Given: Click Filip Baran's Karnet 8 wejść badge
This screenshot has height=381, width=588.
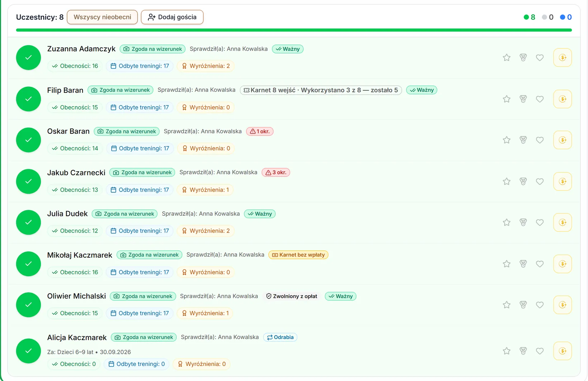Looking at the screenshot, I should click(x=321, y=90).
